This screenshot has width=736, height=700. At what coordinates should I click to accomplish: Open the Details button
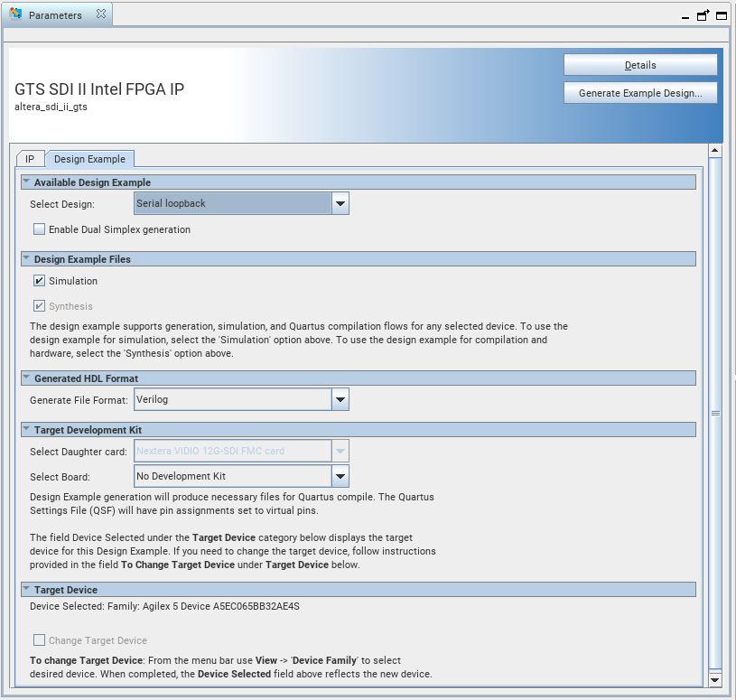[640, 65]
